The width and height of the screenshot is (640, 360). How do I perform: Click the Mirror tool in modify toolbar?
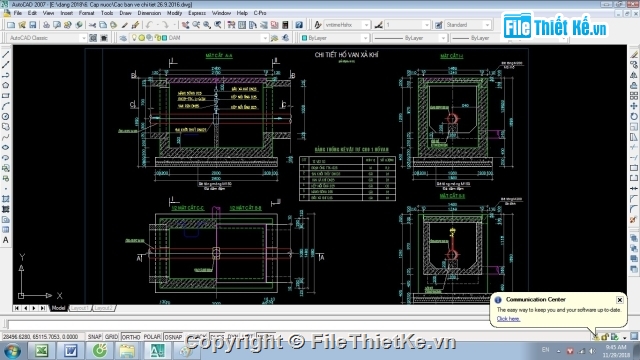[x=633, y=75]
